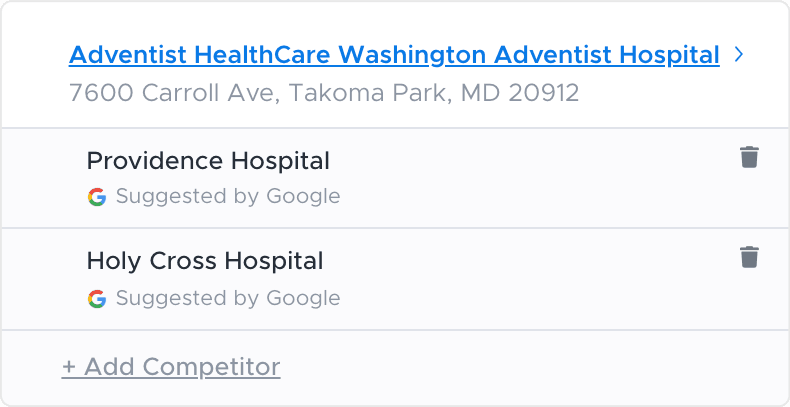
Task: Click the MD 20912 zip code text
Action: pyautogui.click(x=520, y=93)
